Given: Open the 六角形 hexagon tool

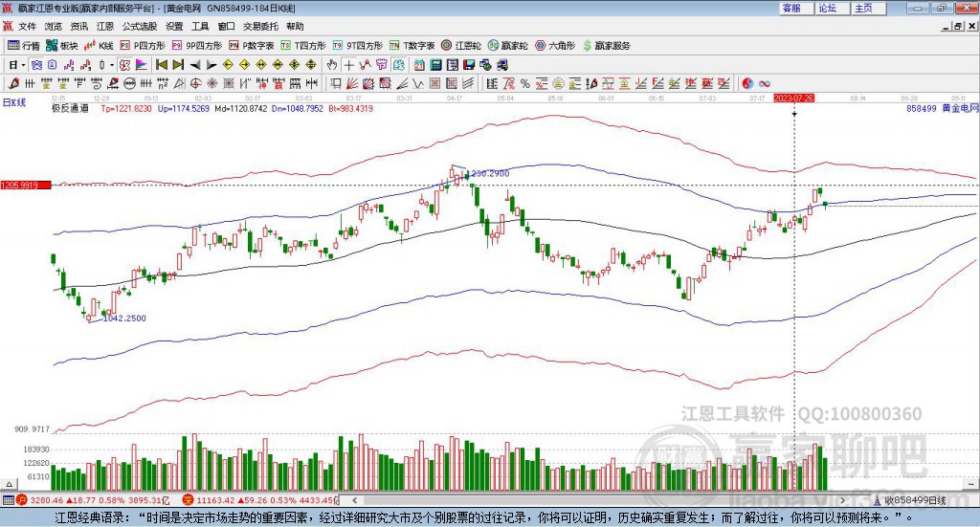Looking at the screenshot, I should coord(555,46).
